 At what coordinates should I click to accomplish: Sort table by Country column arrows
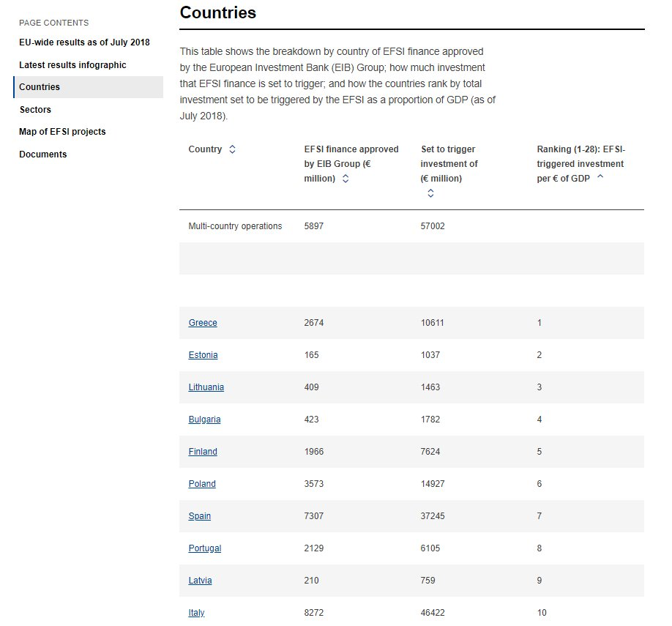232,149
